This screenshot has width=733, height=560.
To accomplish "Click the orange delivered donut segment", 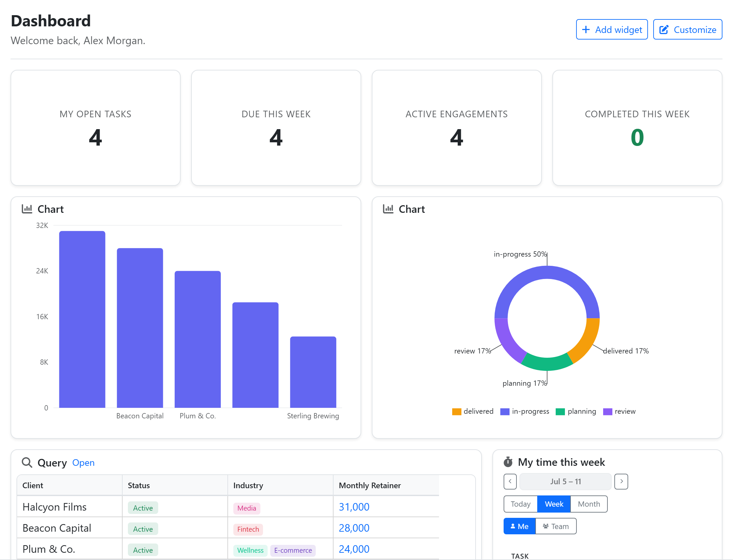I will [587, 341].
